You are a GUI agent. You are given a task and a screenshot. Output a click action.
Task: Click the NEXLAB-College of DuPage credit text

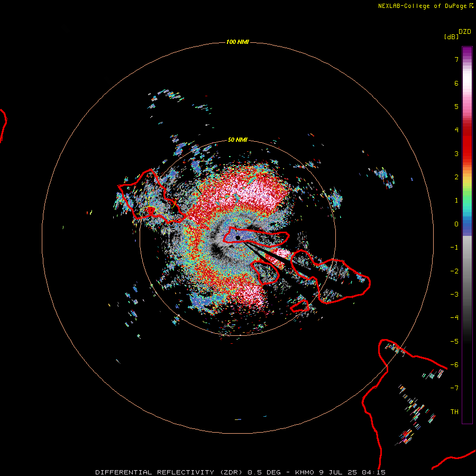tap(425, 6)
